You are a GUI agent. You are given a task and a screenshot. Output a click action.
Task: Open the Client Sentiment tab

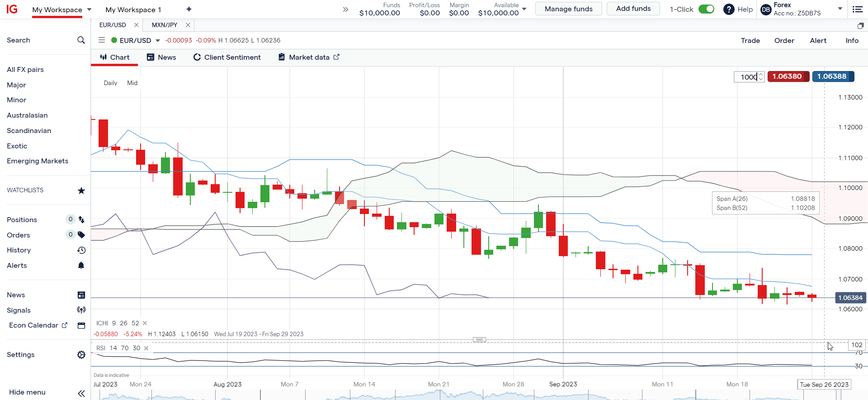[x=227, y=57]
